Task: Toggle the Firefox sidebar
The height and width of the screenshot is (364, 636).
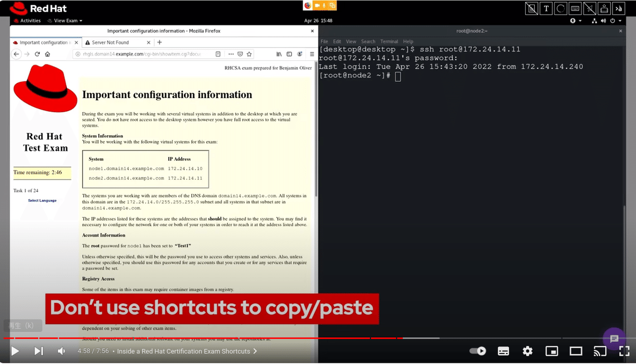Action: tap(289, 54)
